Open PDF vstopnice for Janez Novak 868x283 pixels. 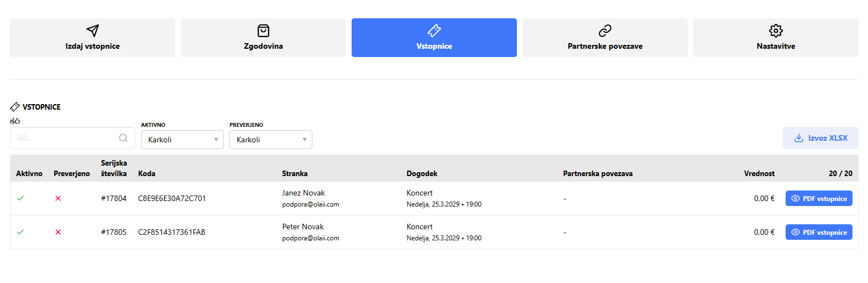coord(819,198)
